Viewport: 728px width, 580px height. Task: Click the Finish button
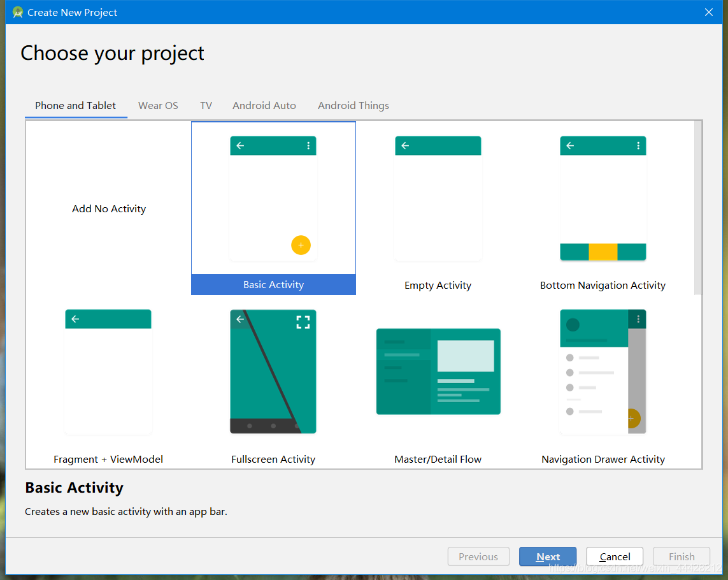[x=682, y=556]
